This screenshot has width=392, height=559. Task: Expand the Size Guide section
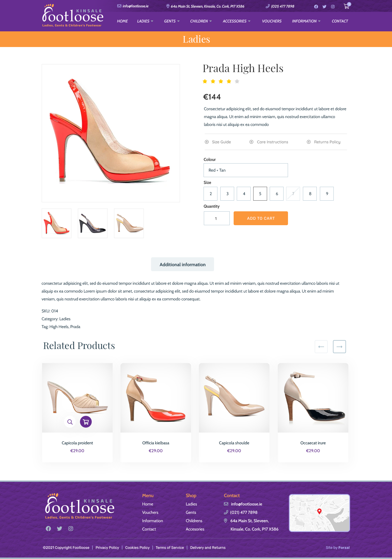[218, 142]
